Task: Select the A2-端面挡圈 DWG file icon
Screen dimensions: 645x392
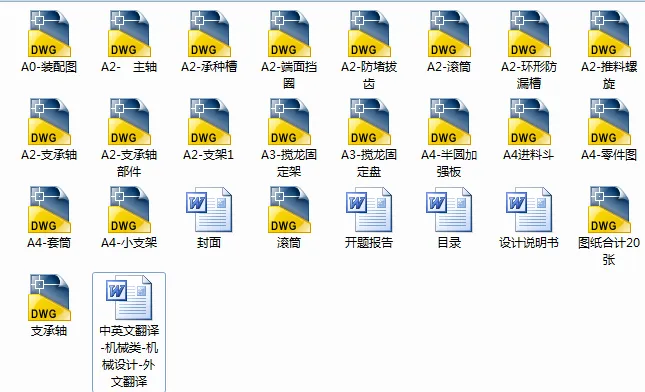Action: [x=289, y=34]
